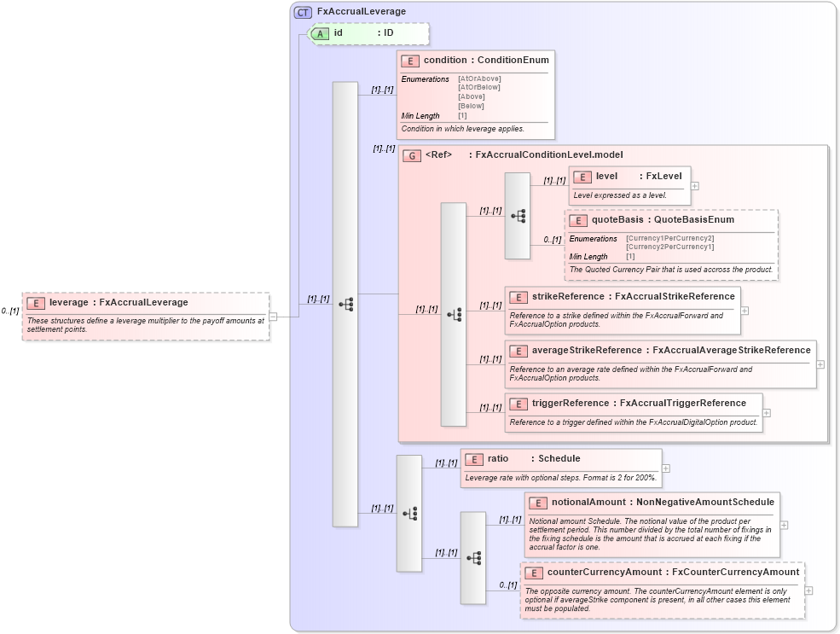This screenshot has height=634, width=840.
Task: Click the E badge of the level element
Action: [x=582, y=177]
